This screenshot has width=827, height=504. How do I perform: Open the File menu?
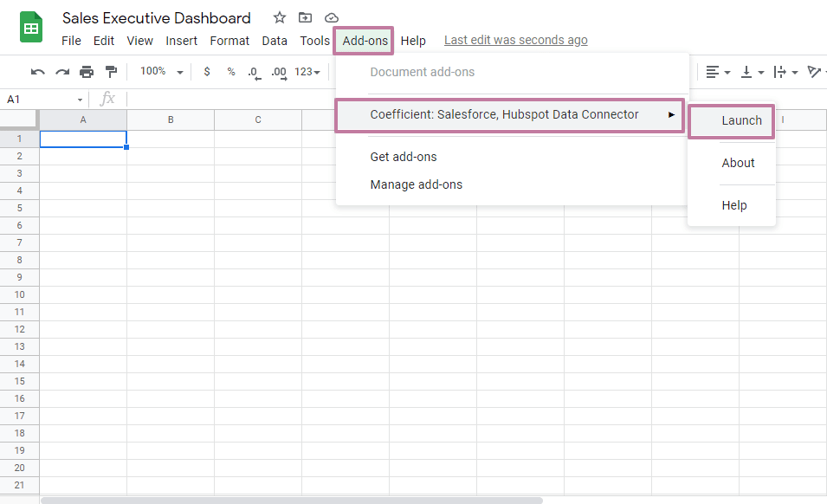[x=71, y=41]
